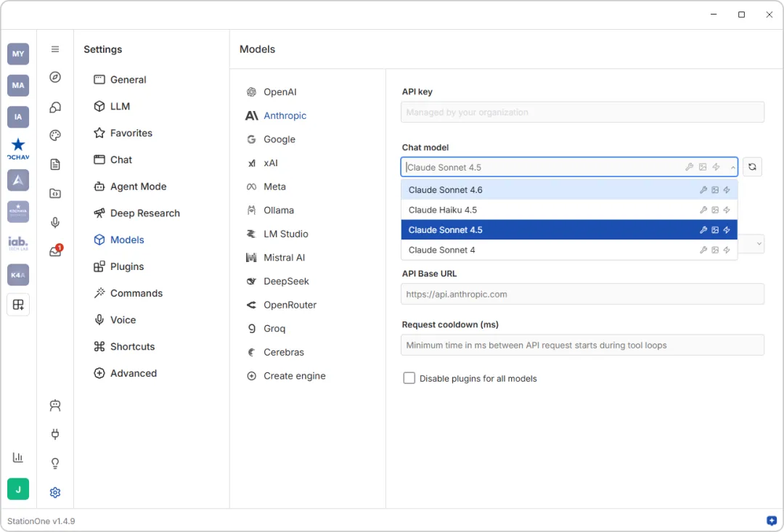
Task: Click the green J user avatar
Action: [x=18, y=489]
